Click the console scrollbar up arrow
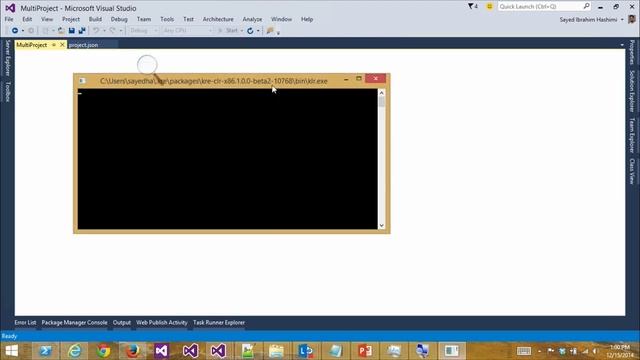This screenshot has width=640, height=360. tap(381, 93)
